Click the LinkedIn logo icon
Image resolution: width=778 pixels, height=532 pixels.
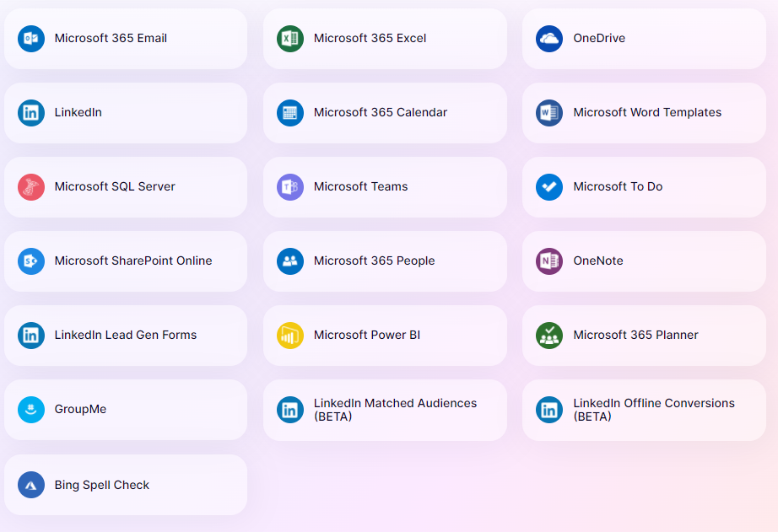click(30, 112)
